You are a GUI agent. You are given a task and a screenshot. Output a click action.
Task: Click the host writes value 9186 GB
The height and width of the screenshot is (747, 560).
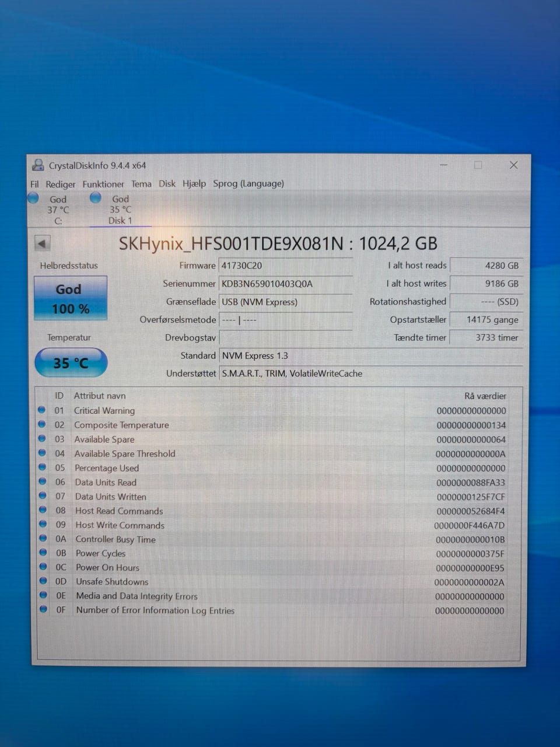click(x=487, y=284)
